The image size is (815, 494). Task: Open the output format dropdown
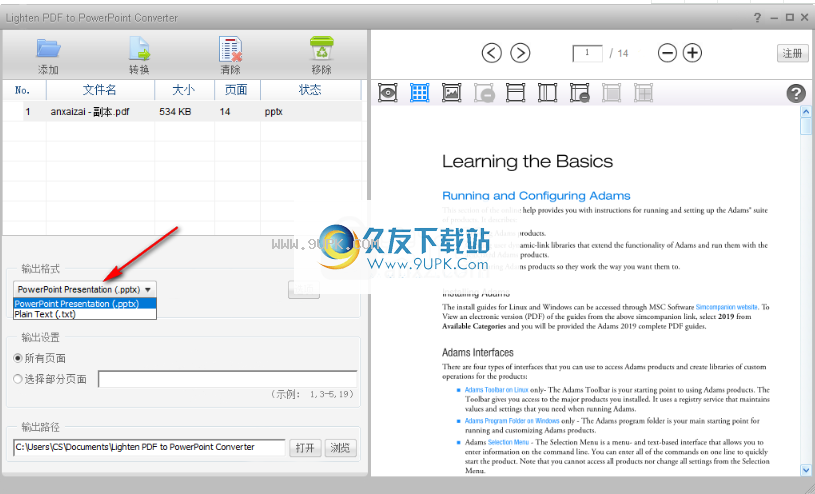[x=85, y=289]
